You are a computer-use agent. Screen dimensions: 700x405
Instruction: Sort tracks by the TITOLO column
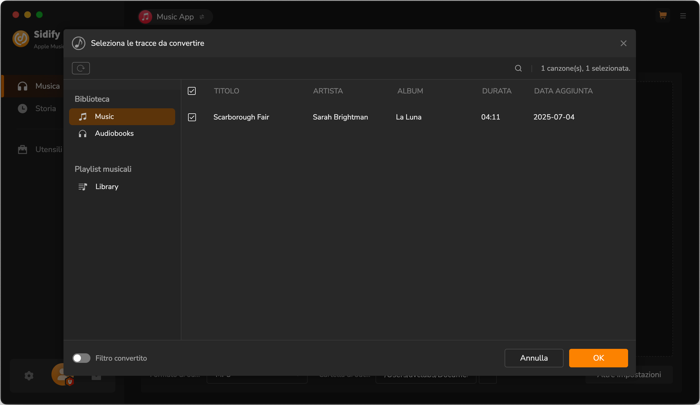tap(226, 91)
